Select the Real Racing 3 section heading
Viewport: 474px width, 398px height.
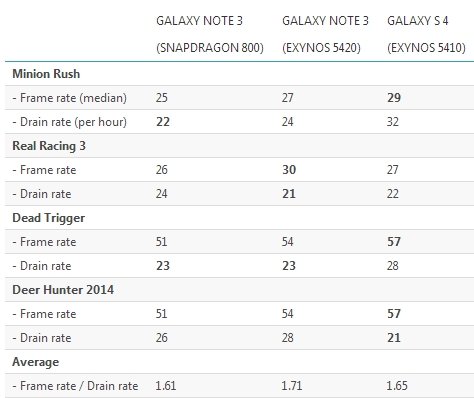[x=49, y=146]
